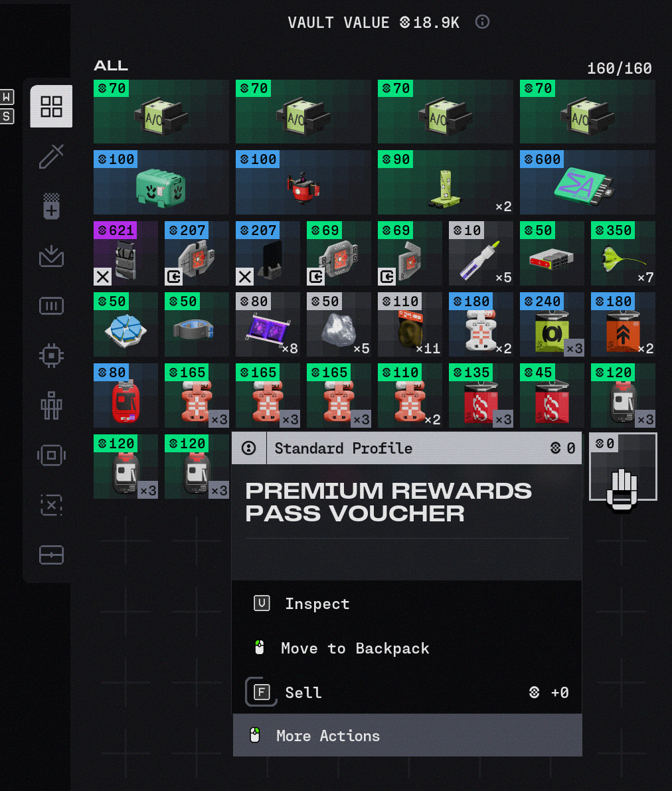Select the red drone item worth 100
672x791 pixels.
tap(303, 182)
